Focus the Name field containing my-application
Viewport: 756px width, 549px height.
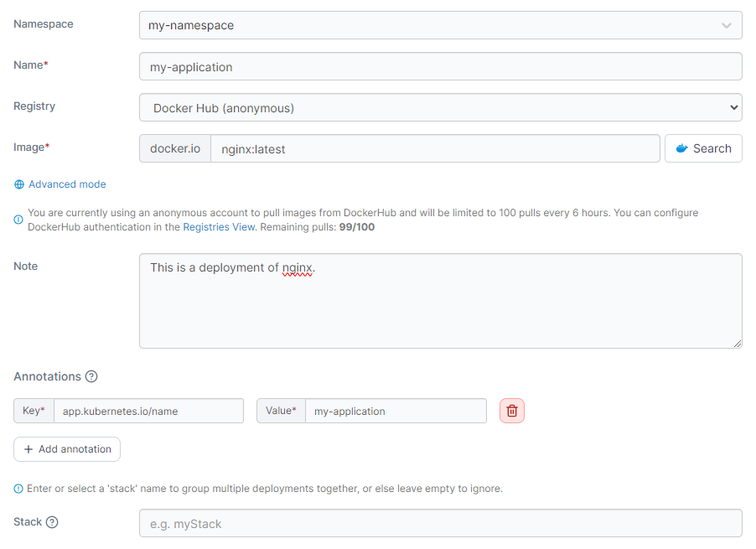pos(440,67)
